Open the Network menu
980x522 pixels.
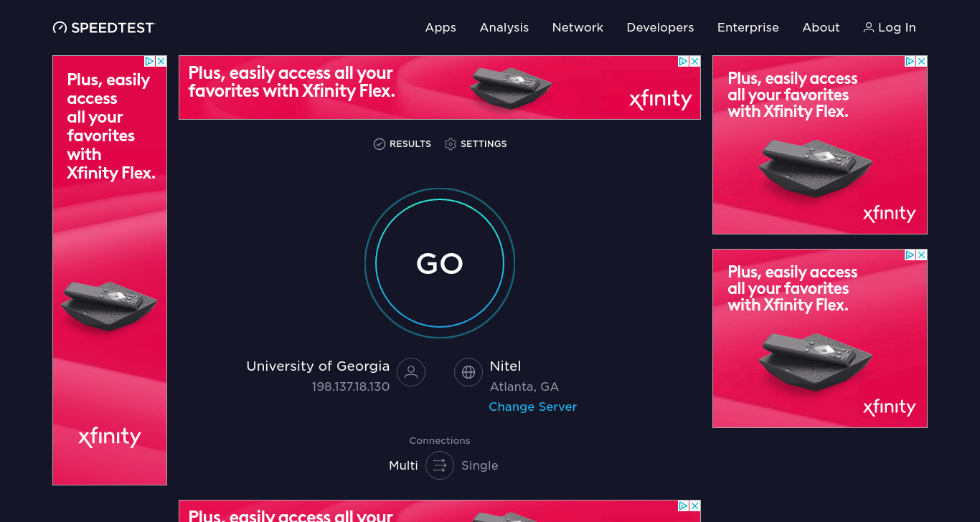point(578,27)
